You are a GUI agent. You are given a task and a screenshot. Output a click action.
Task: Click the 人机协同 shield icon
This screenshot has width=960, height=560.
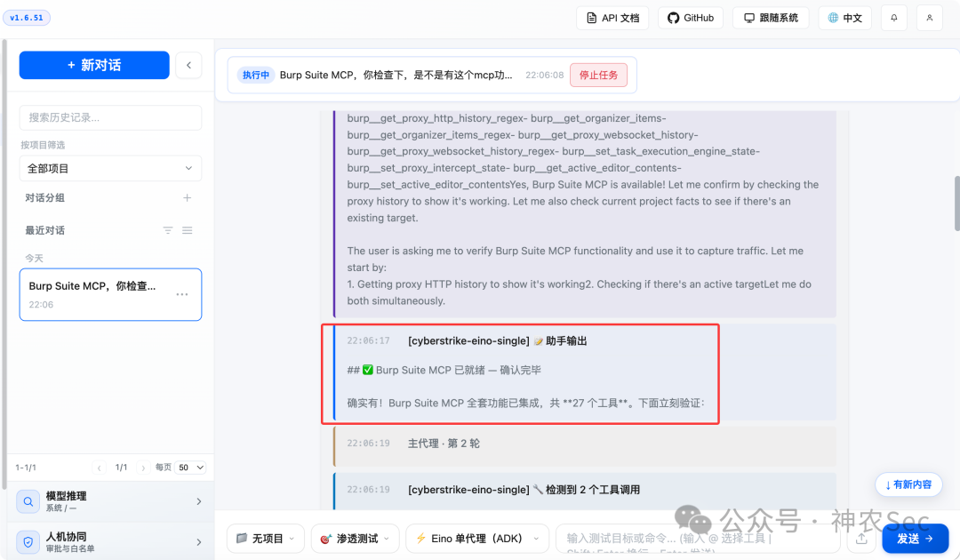[x=28, y=541]
